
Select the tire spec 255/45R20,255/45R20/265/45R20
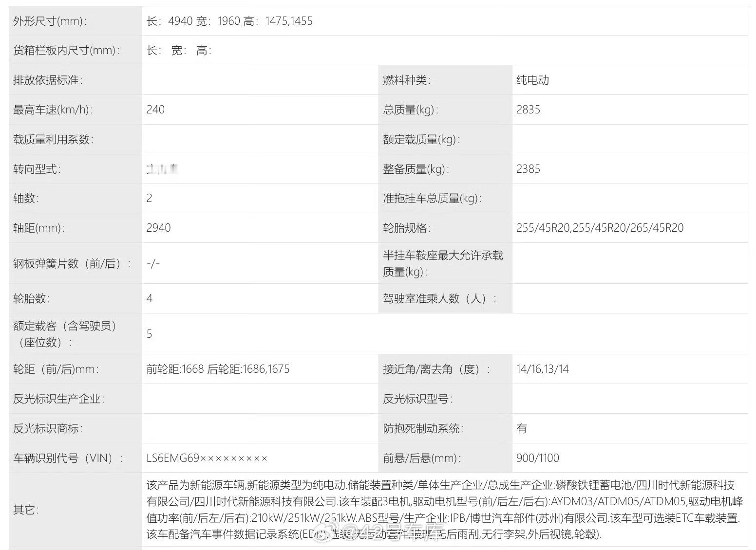(x=600, y=228)
